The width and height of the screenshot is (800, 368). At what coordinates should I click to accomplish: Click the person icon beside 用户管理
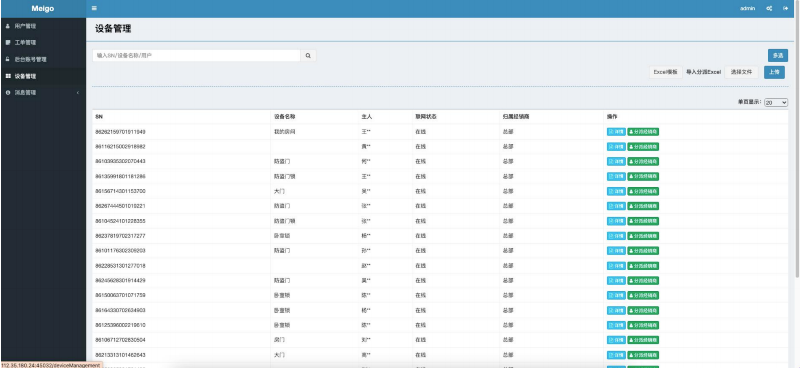click(x=8, y=26)
